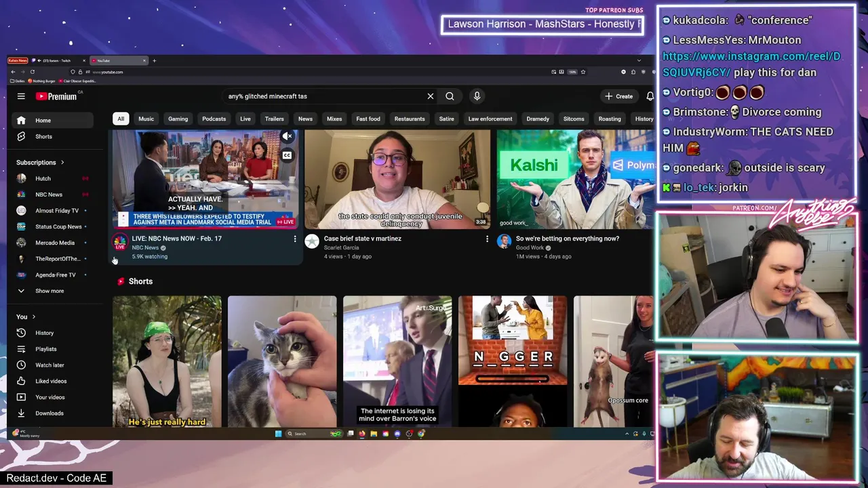Viewport: 868px width, 488px height.
Task: Click the magnifier search button
Action: [450, 96]
